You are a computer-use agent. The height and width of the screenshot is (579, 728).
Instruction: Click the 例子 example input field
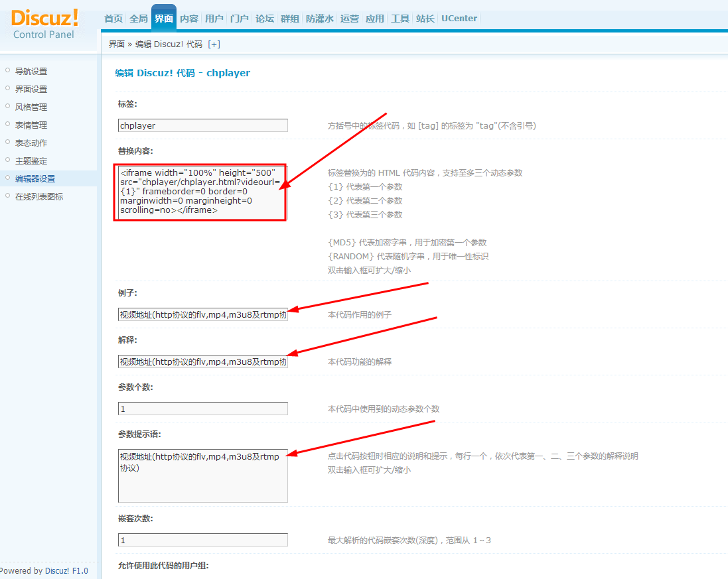203,314
